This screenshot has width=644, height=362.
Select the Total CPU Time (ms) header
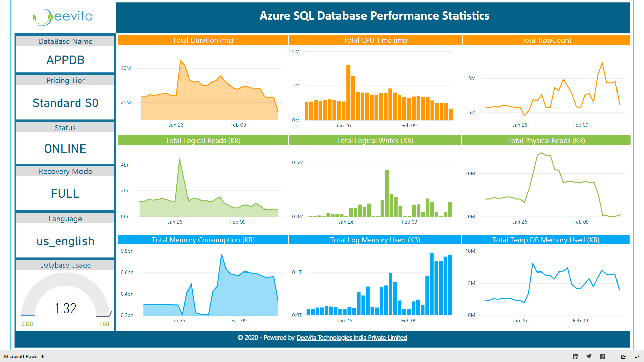tap(375, 40)
